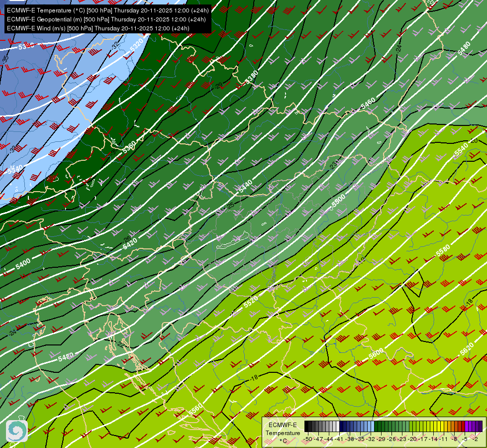Click the 5380 geopotential contour label
Image resolution: width=487 pixels, height=448 pixels.
pyautogui.click(x=252, y=77)
